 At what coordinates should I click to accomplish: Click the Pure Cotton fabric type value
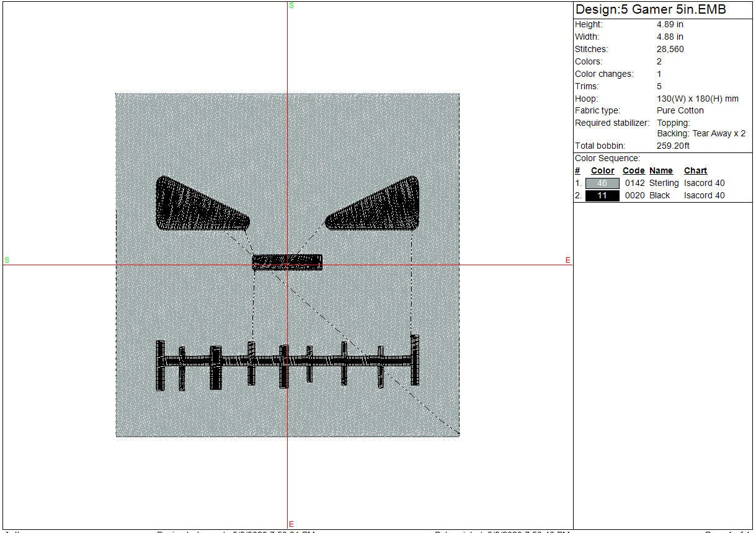click(x=680, y=111)
